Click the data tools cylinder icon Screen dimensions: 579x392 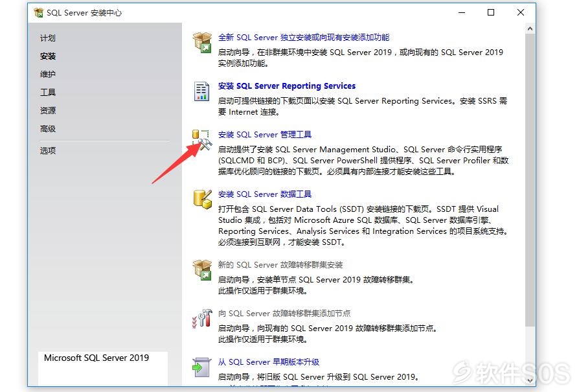tap(202, 200)
